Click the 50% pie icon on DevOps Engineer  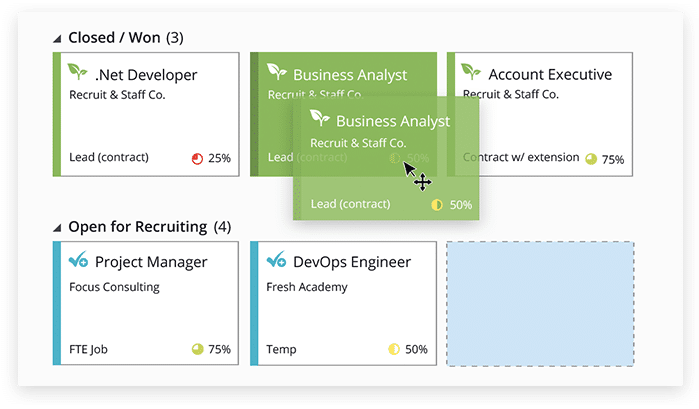click(x=393, y=349)
